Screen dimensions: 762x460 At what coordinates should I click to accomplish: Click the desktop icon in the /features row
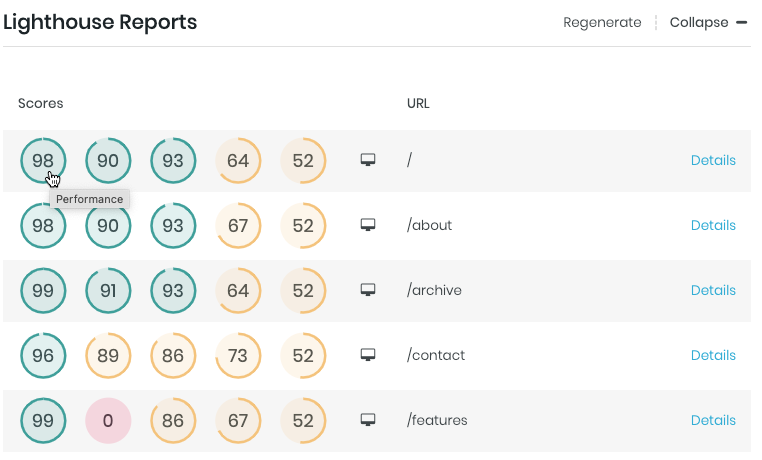(x=368, y=420)
